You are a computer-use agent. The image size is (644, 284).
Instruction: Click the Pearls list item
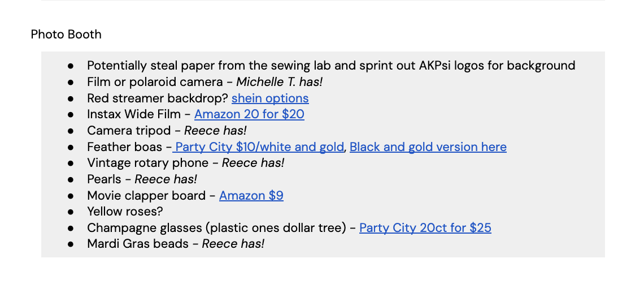point(142,179)
